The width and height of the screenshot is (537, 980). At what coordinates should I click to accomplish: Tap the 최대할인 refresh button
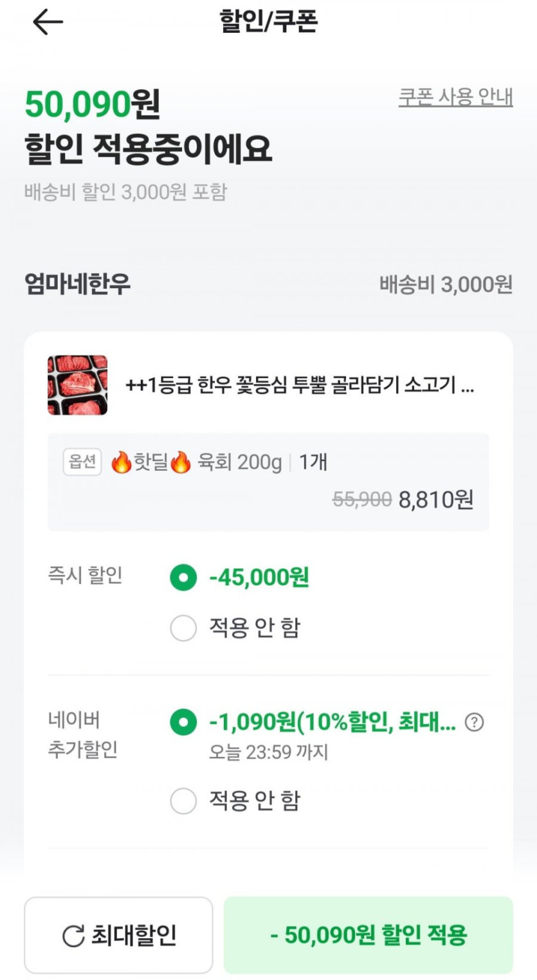[118, 935]
